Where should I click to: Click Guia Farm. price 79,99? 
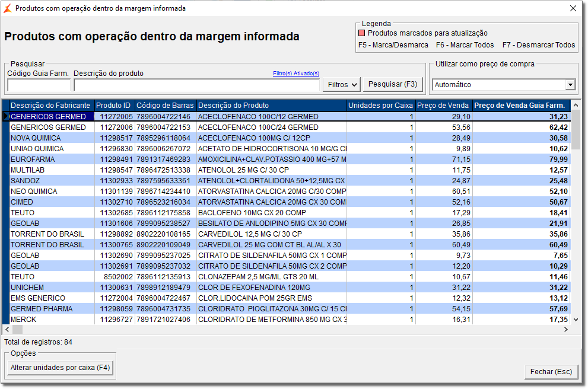point(559,160)
